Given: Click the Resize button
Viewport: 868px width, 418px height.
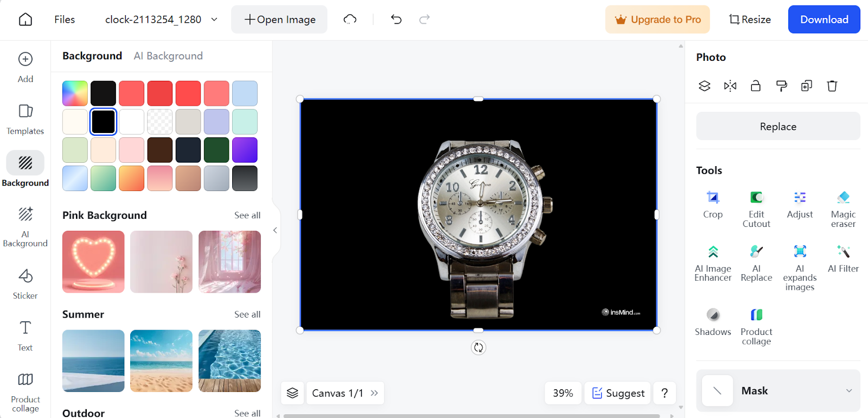Looking at the screenshot, I should (x=750, y=20).
